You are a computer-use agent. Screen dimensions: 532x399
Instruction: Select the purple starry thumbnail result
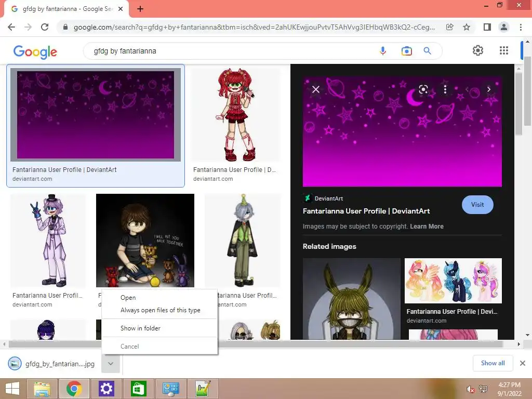96,115
